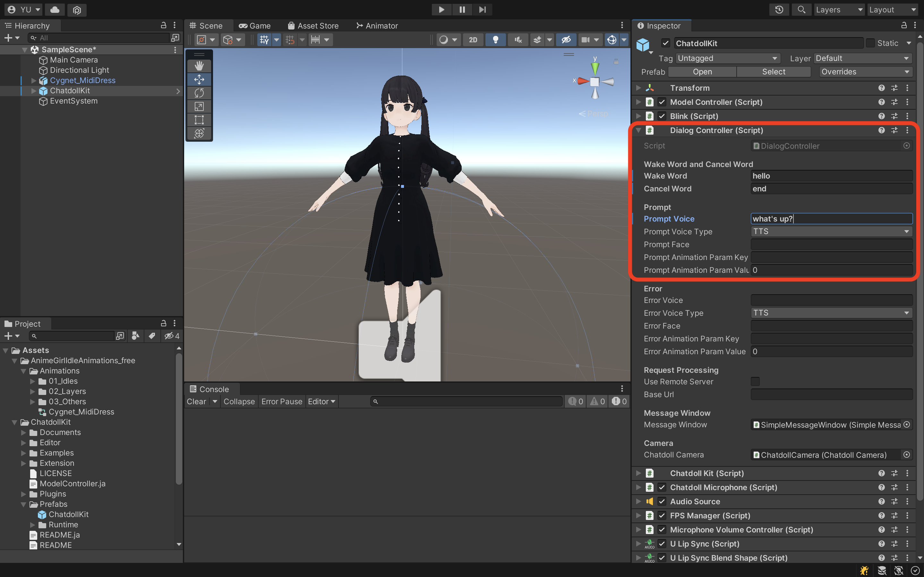924x577 pixels.
Task: Click the play button in toolbar
Action: tap(441, 9)
